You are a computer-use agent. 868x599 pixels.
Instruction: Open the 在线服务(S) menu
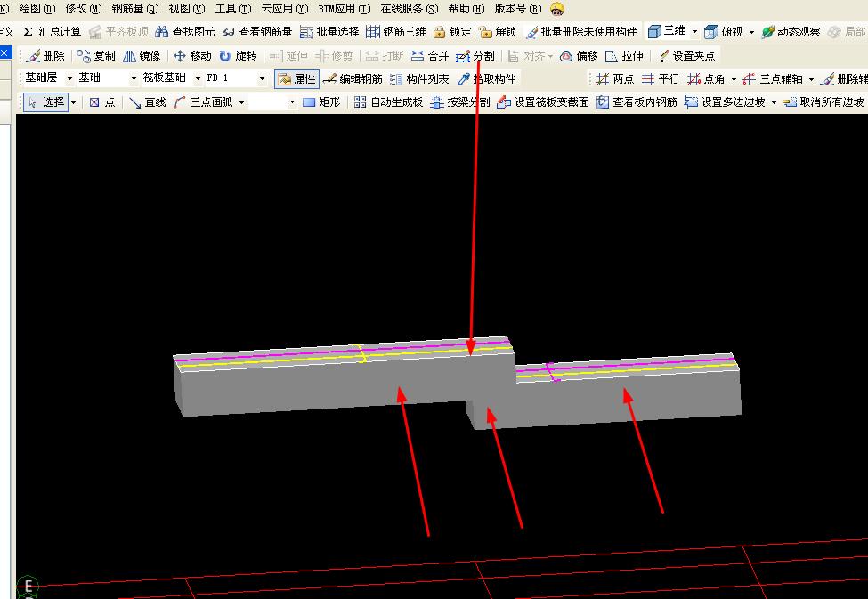tap(410, 9)
